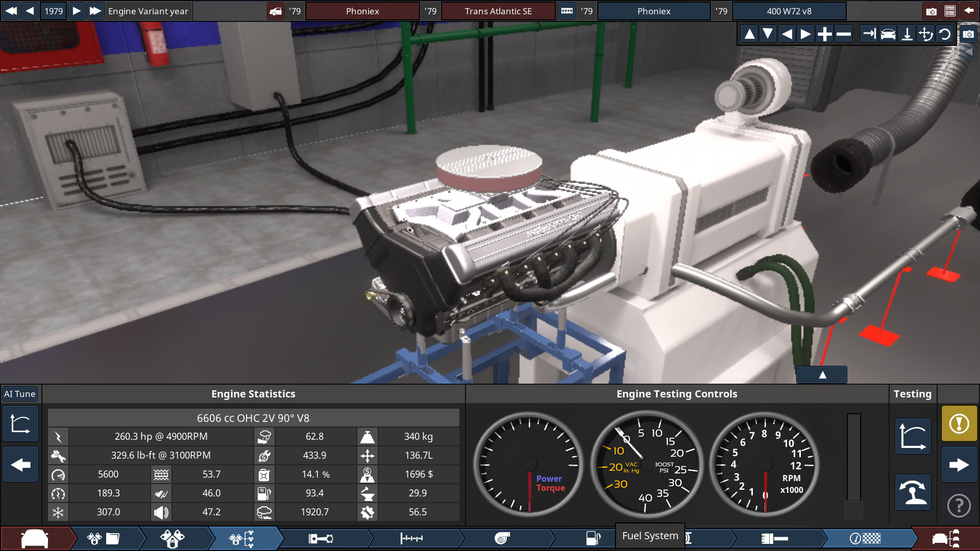Viewport: 980px width, 551px height.
Task: Click the zoom in plus camera button
Action: point(824,34)
